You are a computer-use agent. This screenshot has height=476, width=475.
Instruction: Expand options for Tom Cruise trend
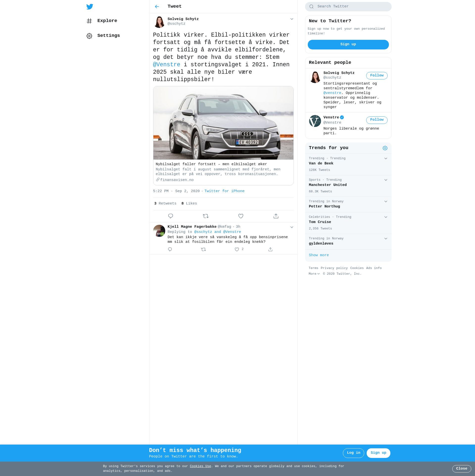coord(386,217)
